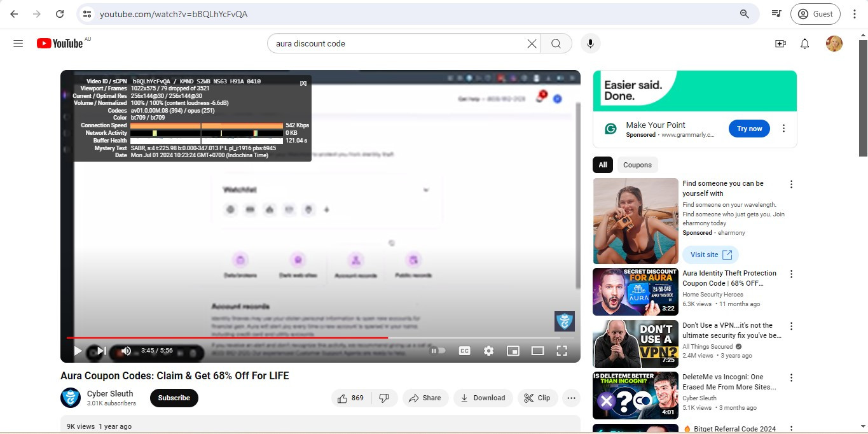
Task: Click Try now on Grammarly ad
Action: tap(749, 129)
